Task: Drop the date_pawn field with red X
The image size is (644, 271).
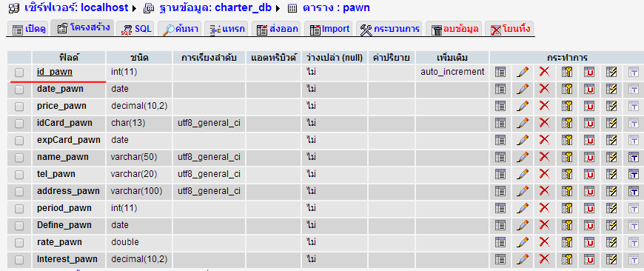Action: coord(544,89)
